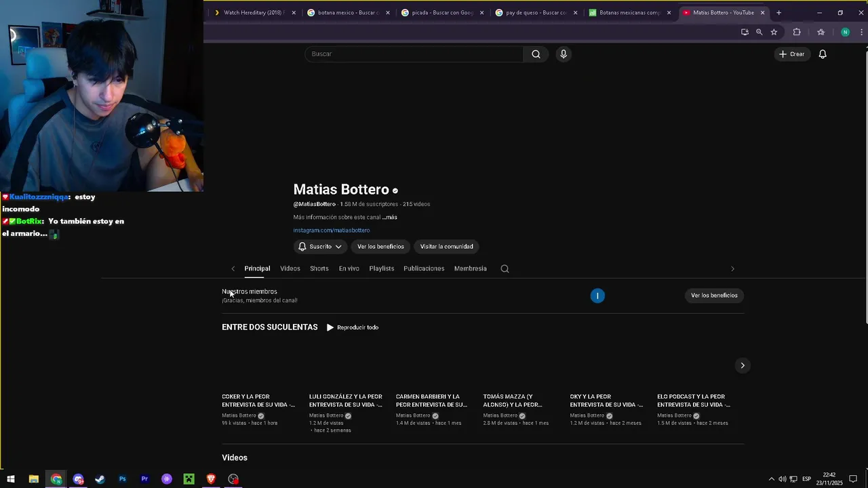Open the instagram.com/matiasbottero link
The image size is (868, 488).
click(332, 230)
